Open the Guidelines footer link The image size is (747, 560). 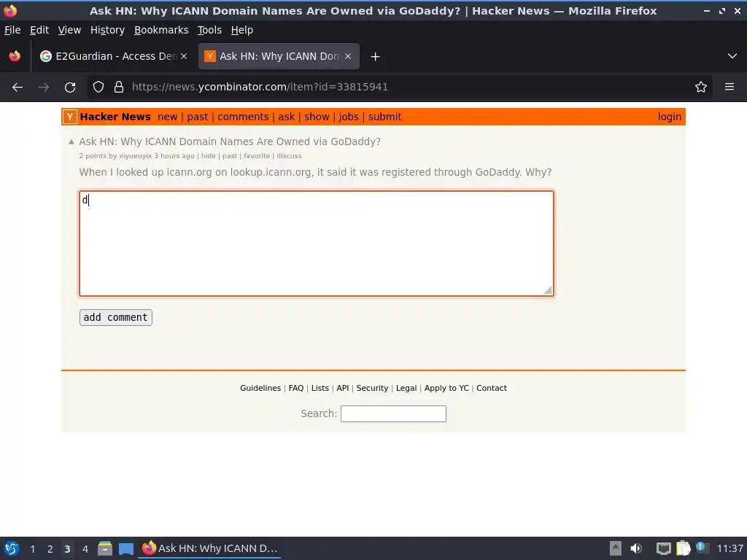pyautogui.click(x=260, y=388)
